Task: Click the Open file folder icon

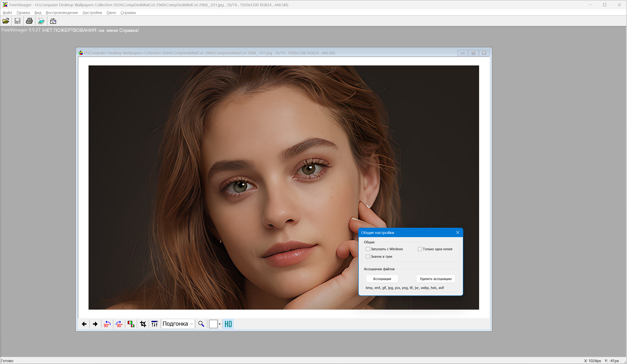Action: [x=6, y=21]
